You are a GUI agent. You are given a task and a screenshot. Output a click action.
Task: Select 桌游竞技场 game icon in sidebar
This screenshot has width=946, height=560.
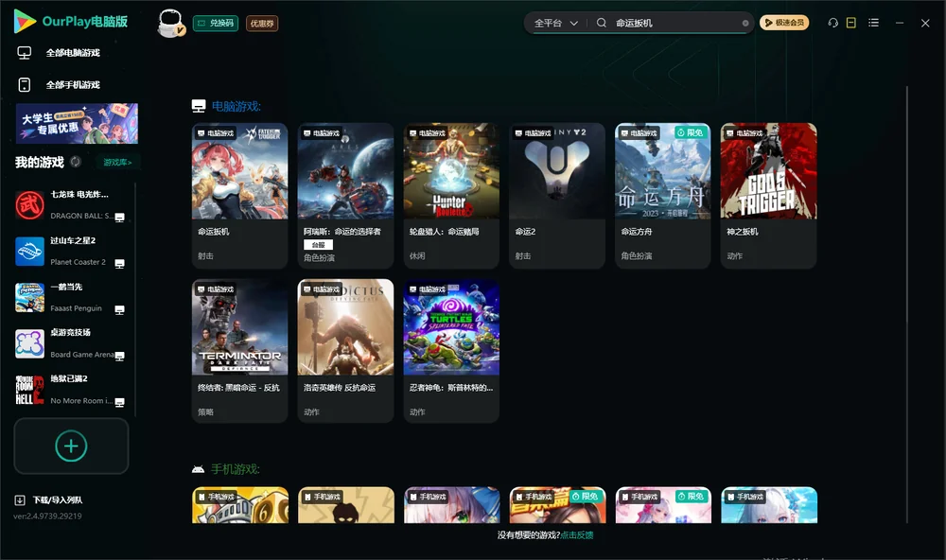pyautogui.click(x=29, y=344)
